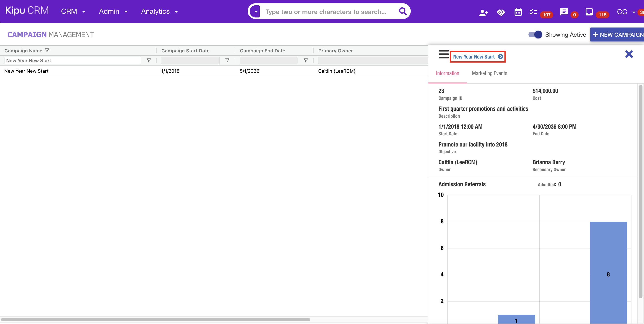Image resolution: width=644 pixels, height=324 pixels.
Task: Open the task checklist icon
Action: click(x=533, y=12)
